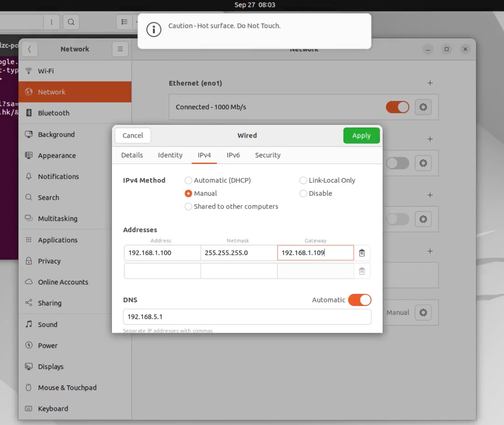This screenshot has height=425, width=504.
Task: Toggle Ethernet eno1 connected switch
Action: point(397,107)
